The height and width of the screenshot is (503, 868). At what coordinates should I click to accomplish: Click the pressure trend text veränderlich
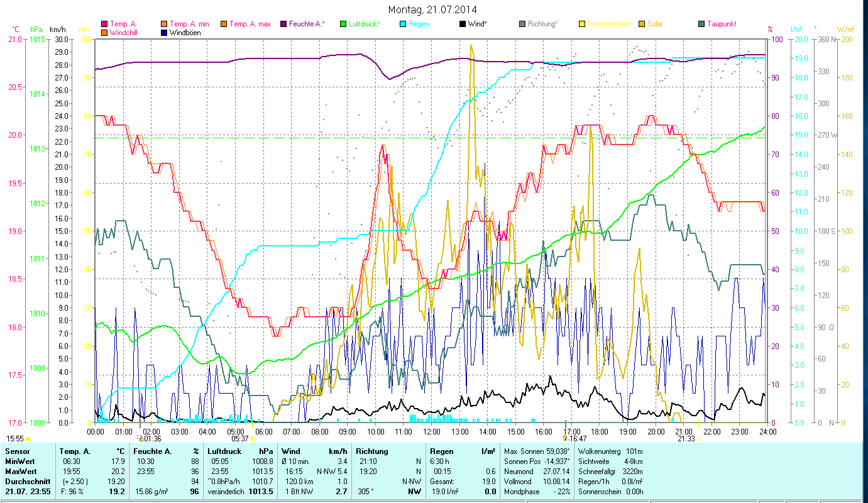point(226,492)
